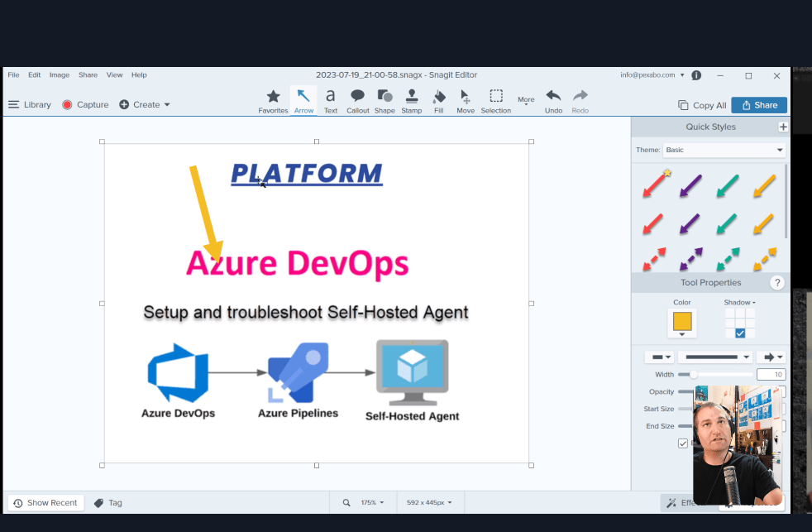Select the Shape tool
The width and height of the screenshot is (812, 532).
click(x=385, y=101)
